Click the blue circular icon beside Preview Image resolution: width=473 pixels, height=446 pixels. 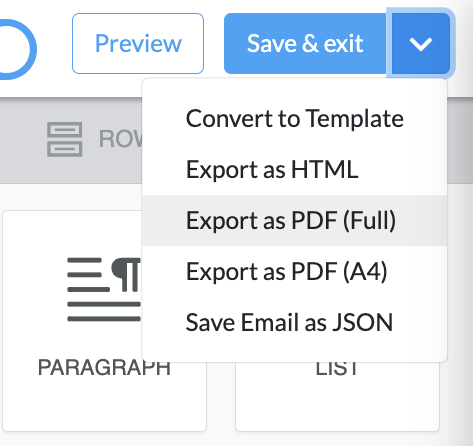(17, 49)
